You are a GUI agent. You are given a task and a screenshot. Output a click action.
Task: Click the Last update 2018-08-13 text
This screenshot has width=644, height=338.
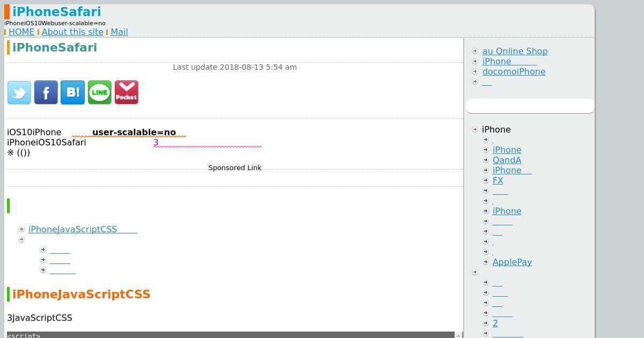pyautogui.click(x=235, y=67)
